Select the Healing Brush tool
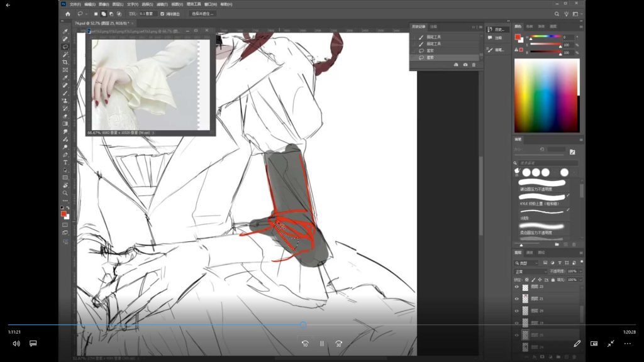644x362 pixels. [65, 85]
